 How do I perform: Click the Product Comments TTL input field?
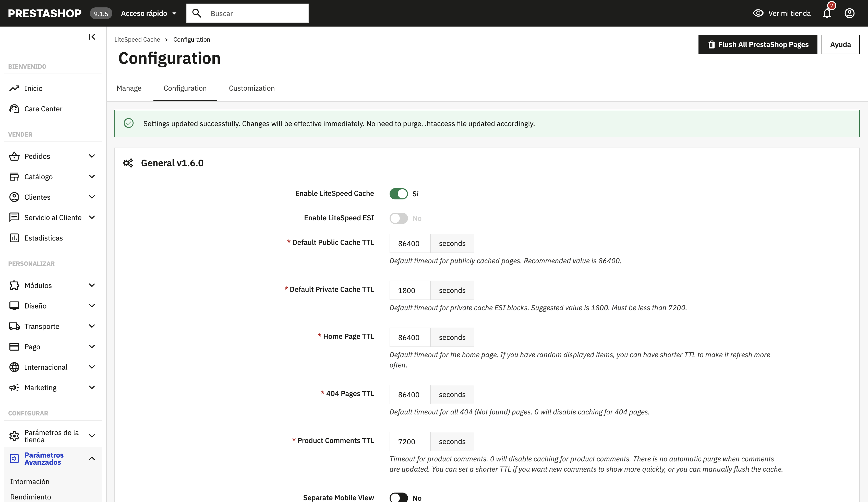[x=409, y=441]
